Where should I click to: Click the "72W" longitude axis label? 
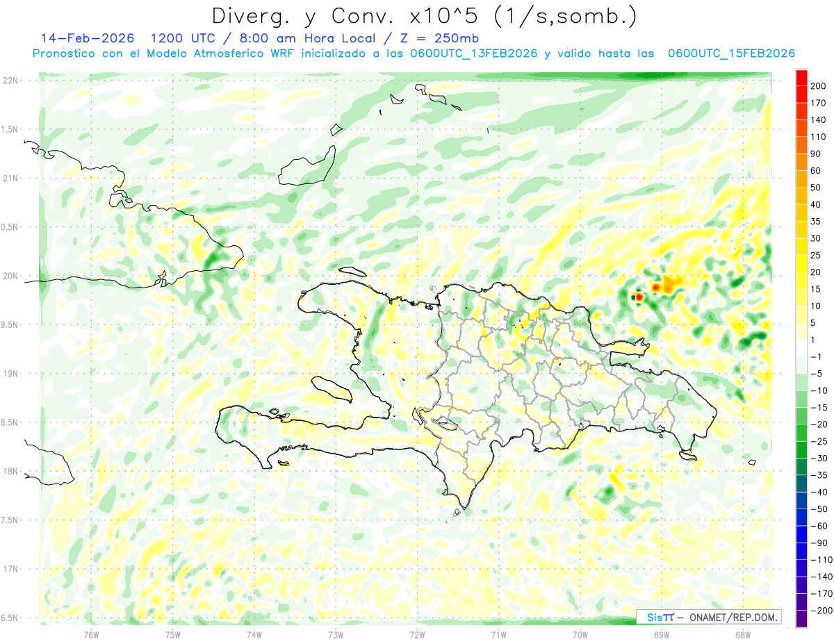417,634
